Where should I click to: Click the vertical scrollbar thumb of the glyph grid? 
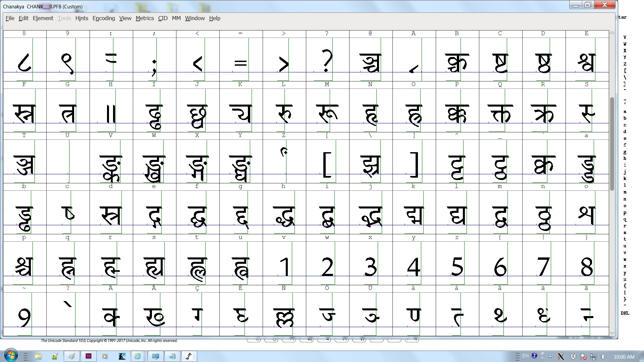[612, 144]
